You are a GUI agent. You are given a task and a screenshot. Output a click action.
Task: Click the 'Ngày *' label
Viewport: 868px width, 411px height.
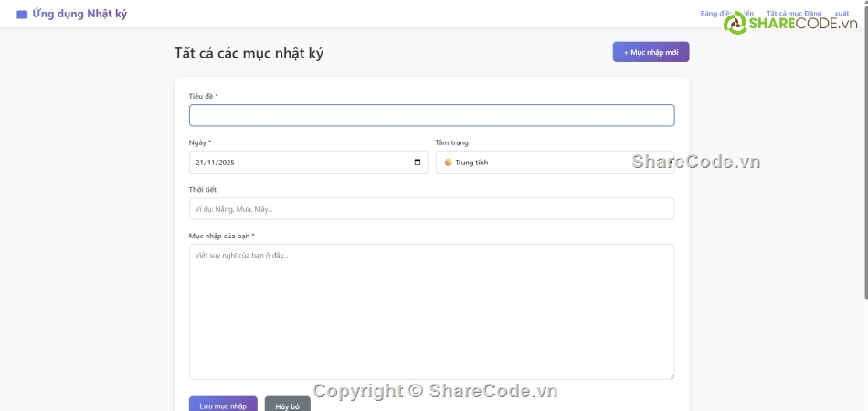[199, 142]
